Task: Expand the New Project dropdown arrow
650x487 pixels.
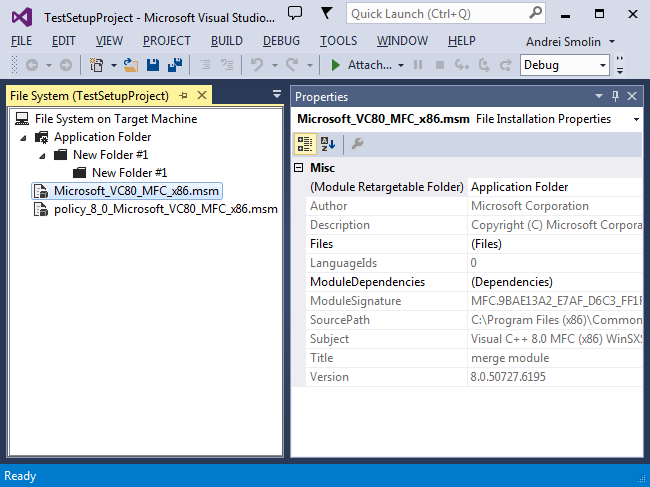Action: [114, 65]
